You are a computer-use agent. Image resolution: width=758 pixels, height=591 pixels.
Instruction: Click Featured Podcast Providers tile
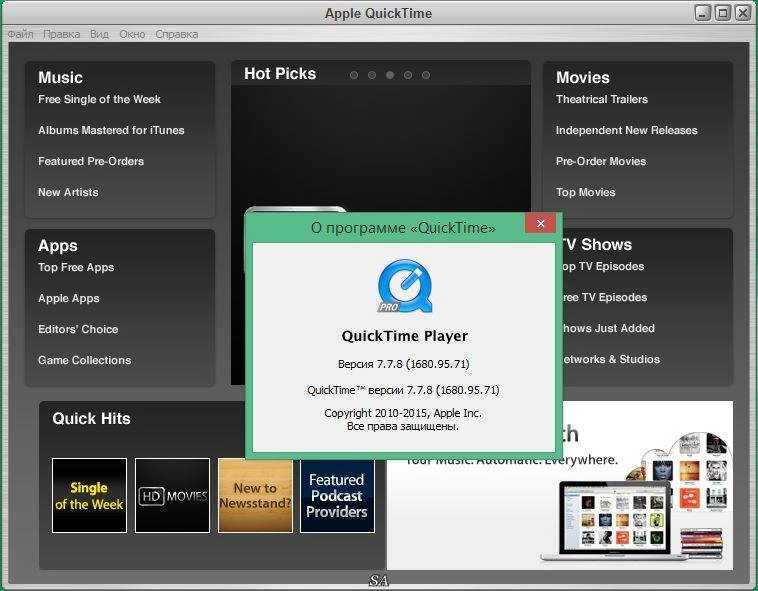click(x=337, y=495)
